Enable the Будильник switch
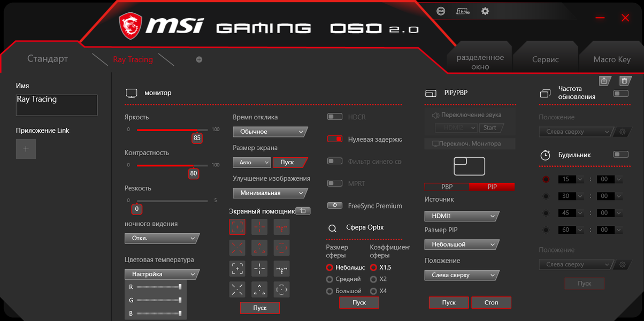This screenshot has height=321, width=644. (x=621, y=155)
